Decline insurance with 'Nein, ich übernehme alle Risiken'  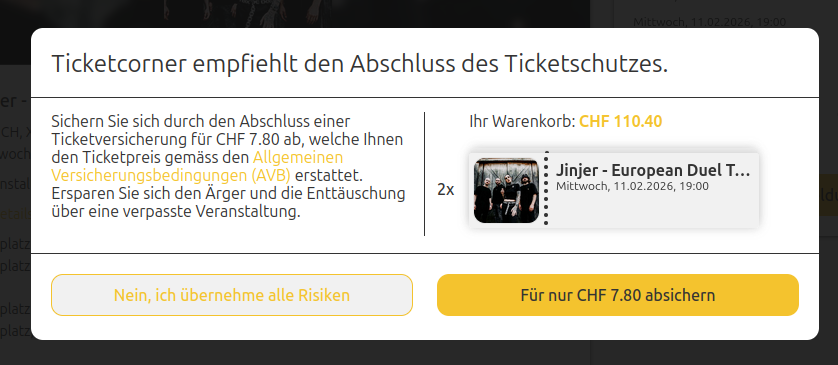coord(232,295)
